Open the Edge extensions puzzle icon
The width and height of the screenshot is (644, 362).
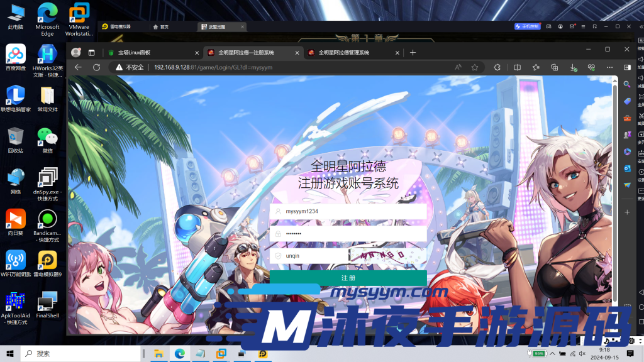(x=497, y=67)
